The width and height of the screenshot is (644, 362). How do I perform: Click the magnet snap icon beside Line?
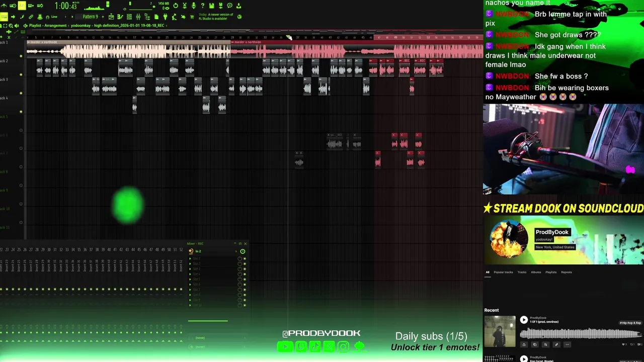[x=47, y=17]
